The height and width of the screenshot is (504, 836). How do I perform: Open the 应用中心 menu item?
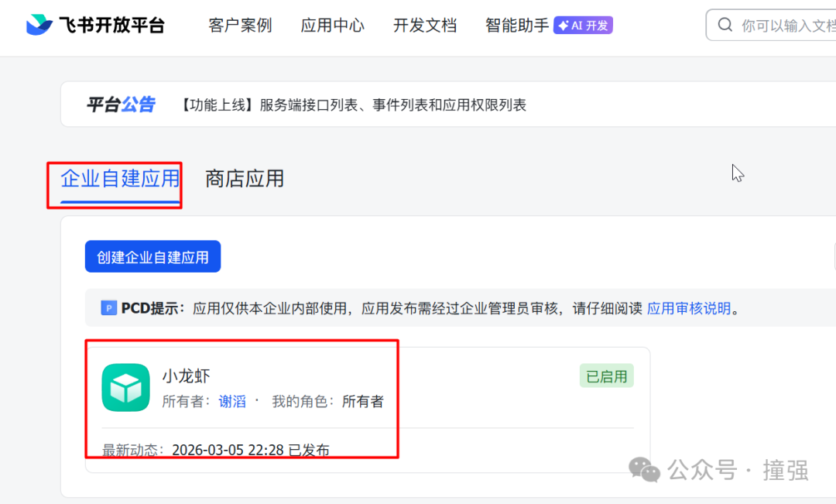(332, 25)
